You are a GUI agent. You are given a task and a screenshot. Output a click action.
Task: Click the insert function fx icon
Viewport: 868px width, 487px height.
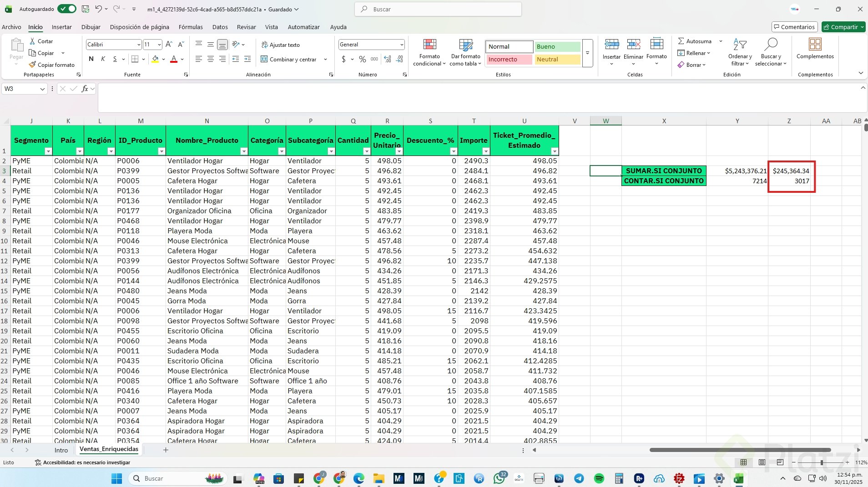[x=85, y=89]
